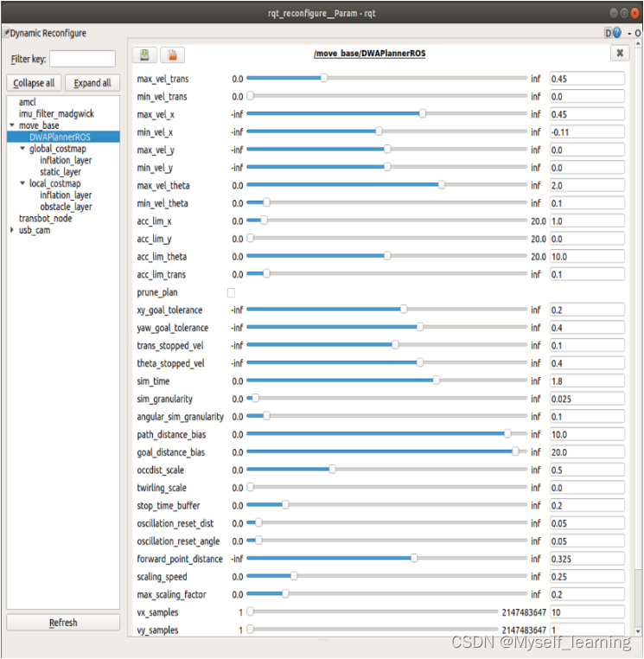644x659 pixels.
Task: Select static_layer in the tree
Action: [x=60, y=172]
